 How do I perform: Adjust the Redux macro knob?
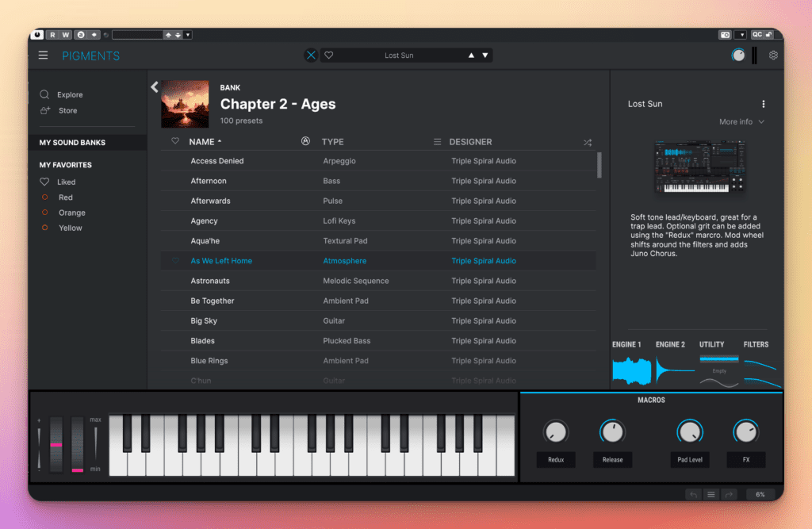[556, 431]
